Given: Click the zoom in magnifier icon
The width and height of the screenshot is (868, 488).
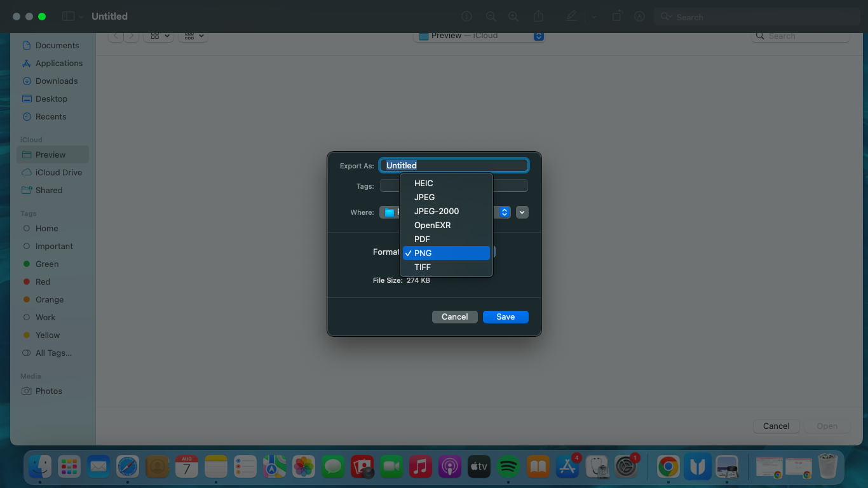Looking at the screenshot, I should [x=513, y=17].
